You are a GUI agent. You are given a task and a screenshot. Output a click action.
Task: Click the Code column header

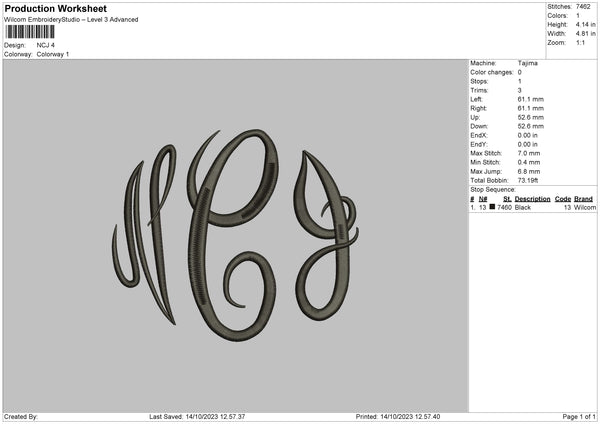click(563, 199)
